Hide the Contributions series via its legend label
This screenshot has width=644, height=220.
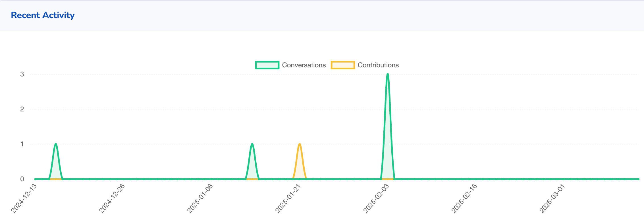click(378, 65)
